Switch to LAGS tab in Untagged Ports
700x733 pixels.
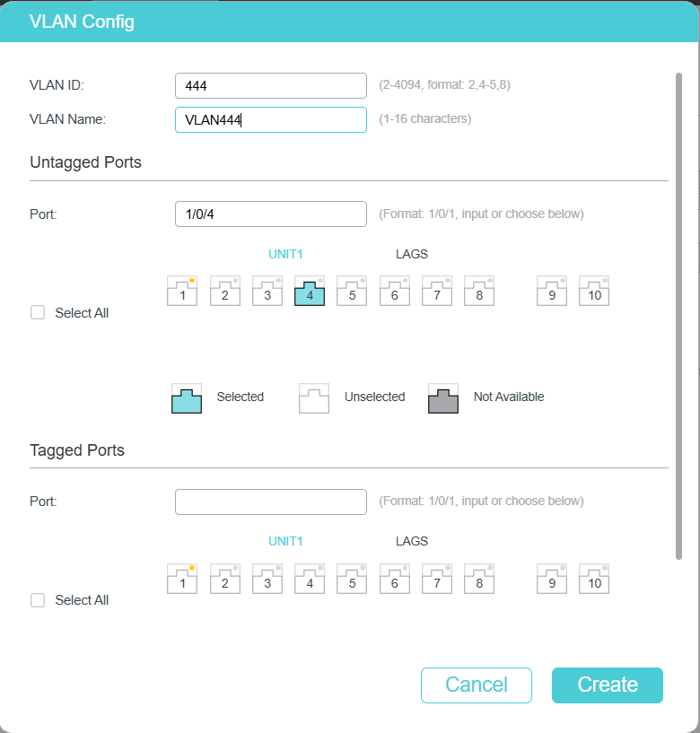point(412,254)
